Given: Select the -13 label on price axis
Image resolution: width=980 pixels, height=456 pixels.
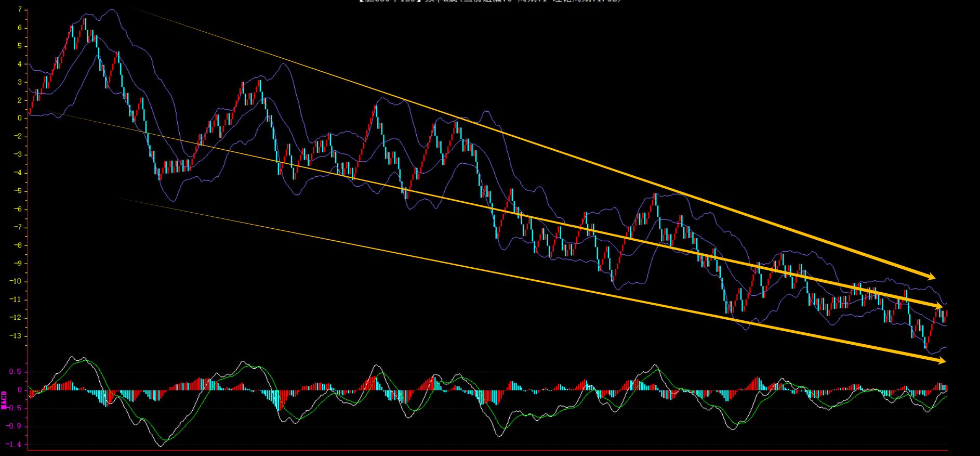Looking at the screenshot, I should [x=17, y=336].
